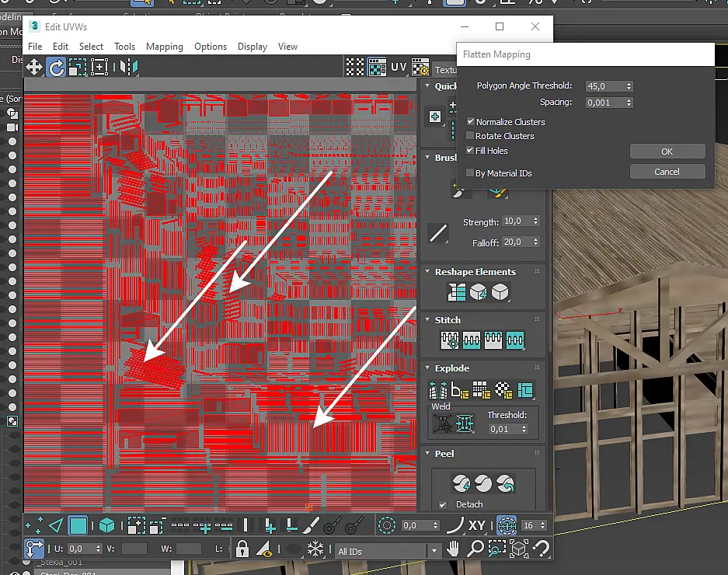Image resolution: width=728 pixels, height=575 pixels.
Task: Cancel the Flatten Mapping dialog
Action: point(667,172)
